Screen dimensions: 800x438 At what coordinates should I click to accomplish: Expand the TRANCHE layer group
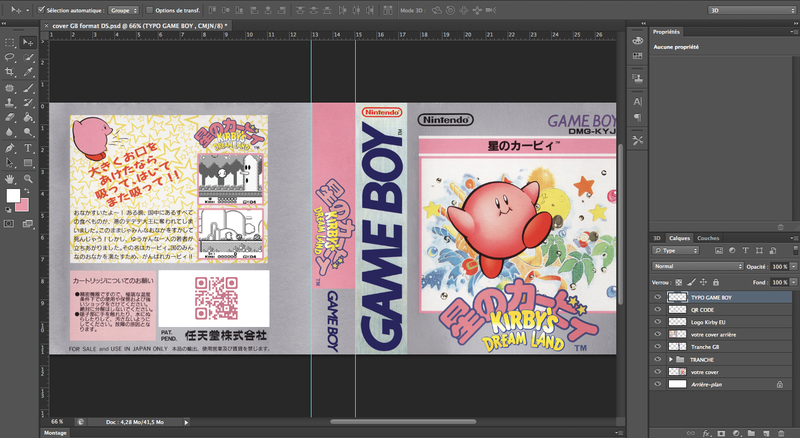click(x=671, y=359)
